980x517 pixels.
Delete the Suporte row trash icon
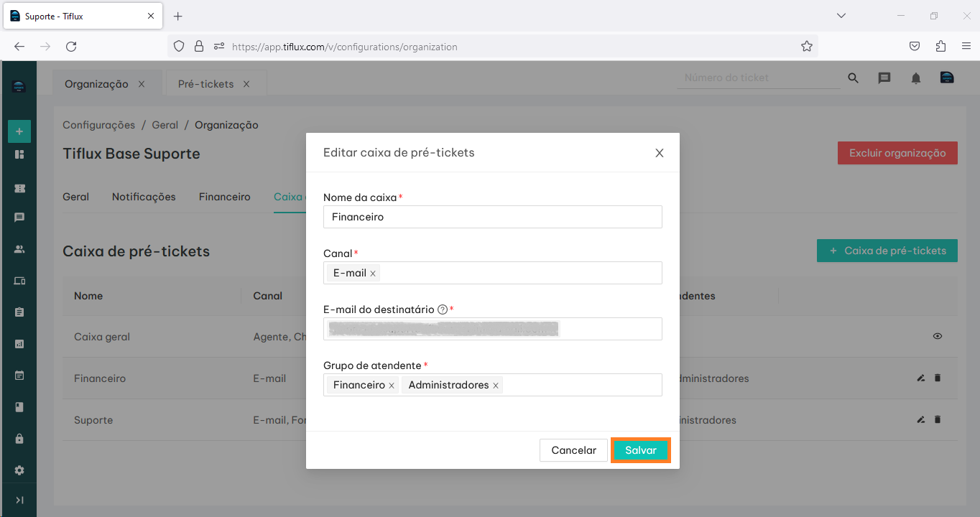938,419
